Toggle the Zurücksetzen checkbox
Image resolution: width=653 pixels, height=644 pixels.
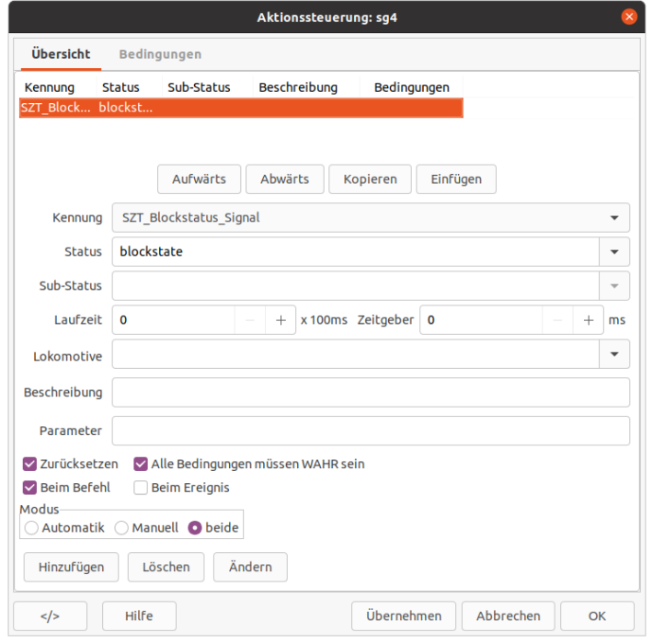point(30,465)
